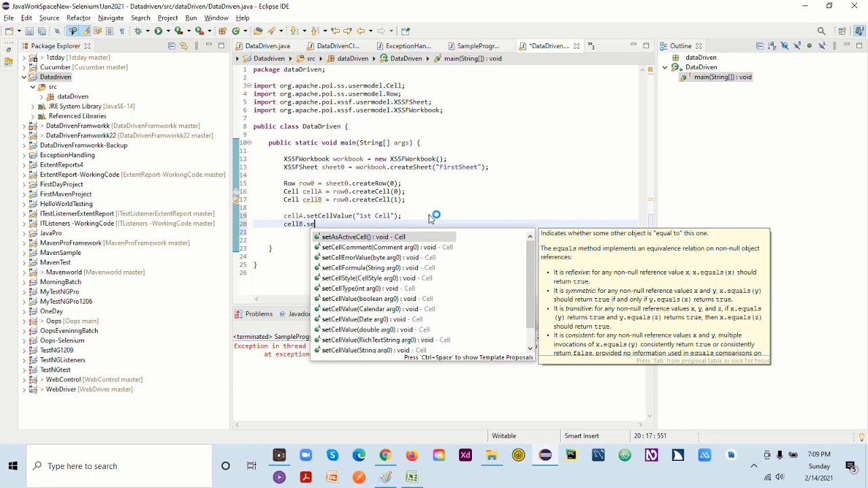The height and width of the screenshot is (488, 868).
Task: Click the Next Annotation toolbar icon
Action: 293,30
